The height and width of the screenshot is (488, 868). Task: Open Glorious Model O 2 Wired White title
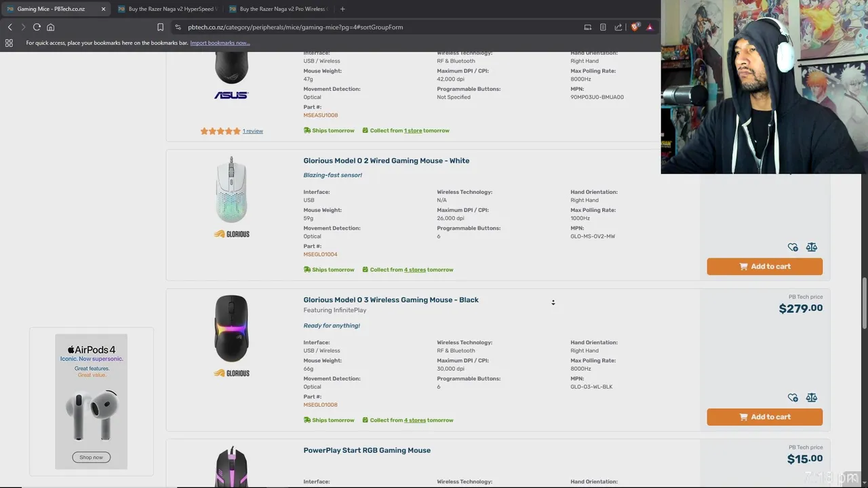387,161
